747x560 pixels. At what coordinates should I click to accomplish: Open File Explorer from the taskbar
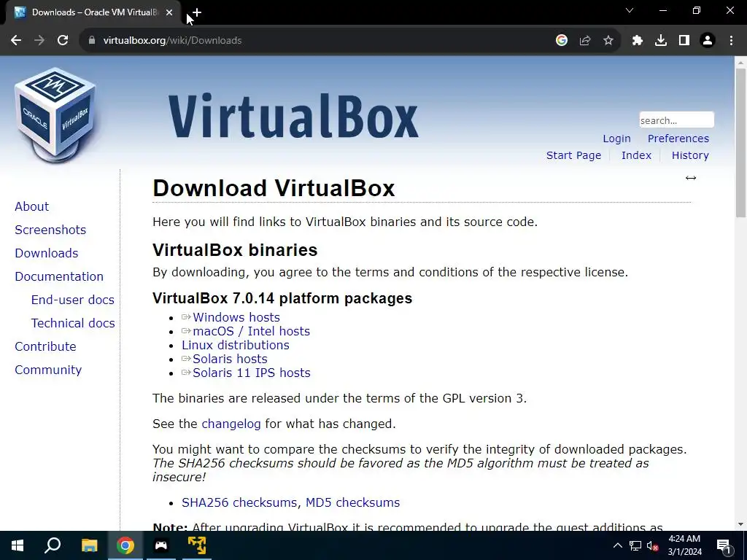(90, 545)
